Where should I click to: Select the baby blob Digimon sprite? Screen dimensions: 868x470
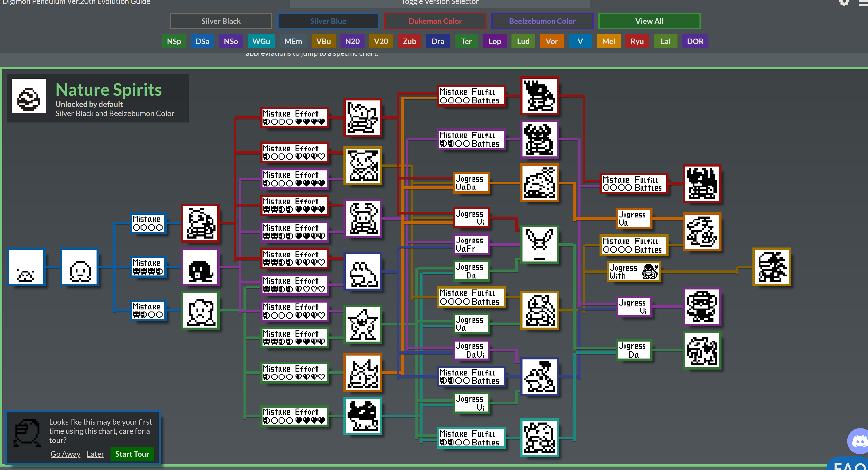[26, 267]
